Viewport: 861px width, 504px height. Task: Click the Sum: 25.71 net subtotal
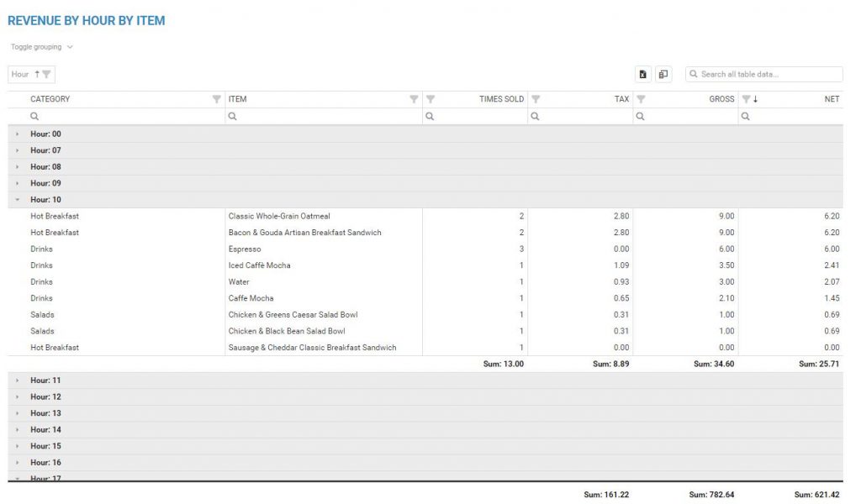pos(819,364)
